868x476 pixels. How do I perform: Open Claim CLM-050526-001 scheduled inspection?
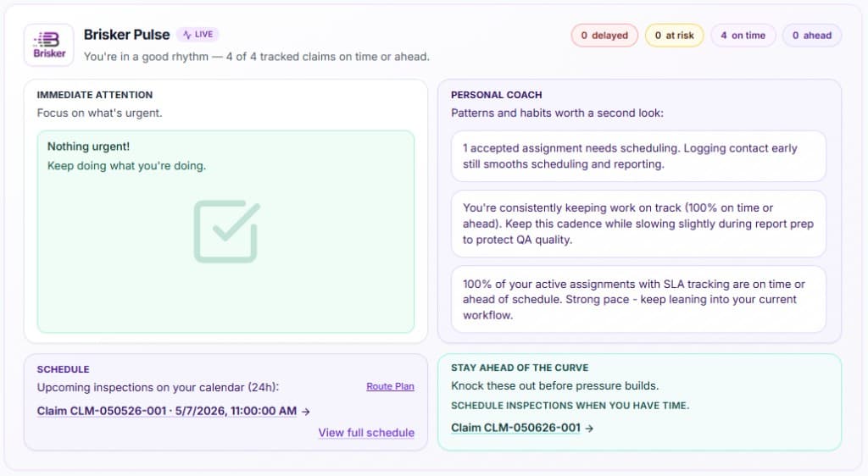click(167, 411)
